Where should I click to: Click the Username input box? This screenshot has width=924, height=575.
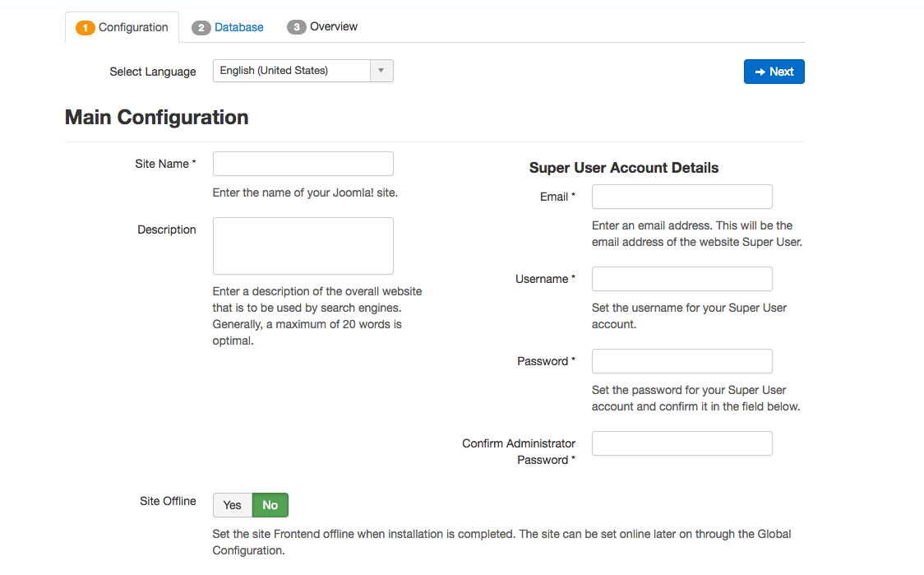pos(681,279)
